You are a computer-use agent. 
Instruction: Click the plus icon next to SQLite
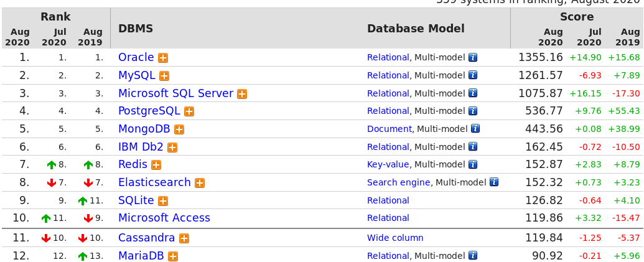point(163,201)
